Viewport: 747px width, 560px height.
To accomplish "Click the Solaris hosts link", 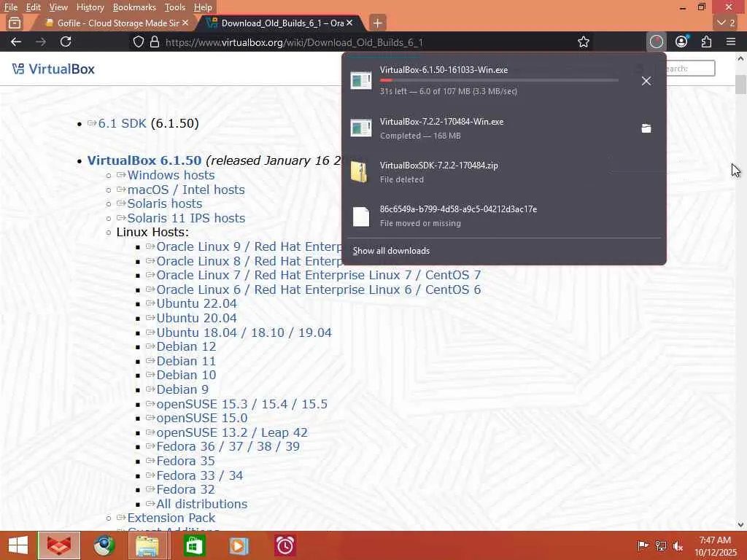I will [165, 204].
